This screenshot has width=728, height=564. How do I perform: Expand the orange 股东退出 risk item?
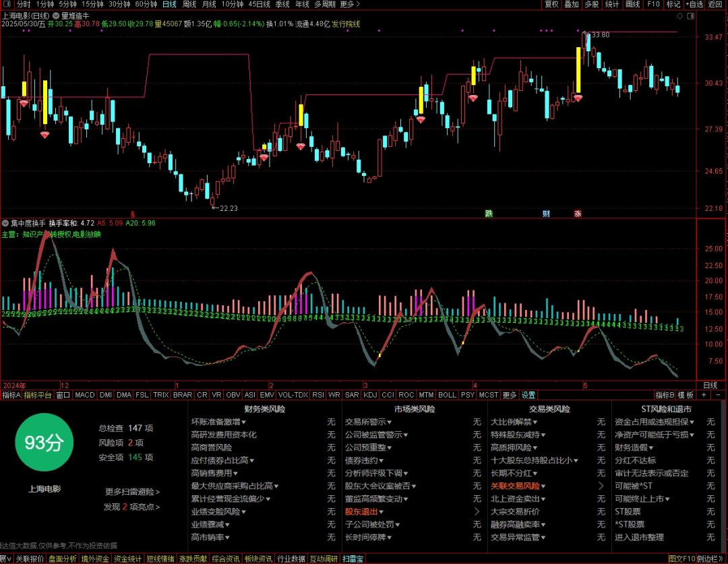(x=364, y=511)
